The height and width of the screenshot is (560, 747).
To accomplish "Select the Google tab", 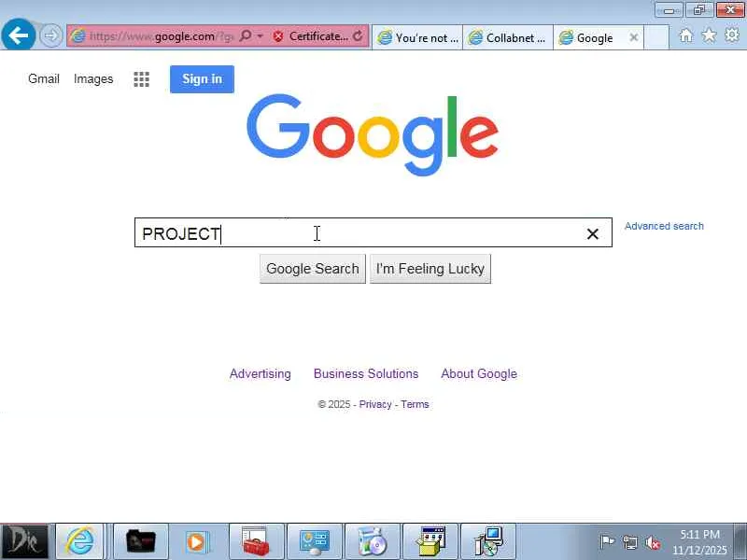I will pyautogui.click(x=593, y=37).
